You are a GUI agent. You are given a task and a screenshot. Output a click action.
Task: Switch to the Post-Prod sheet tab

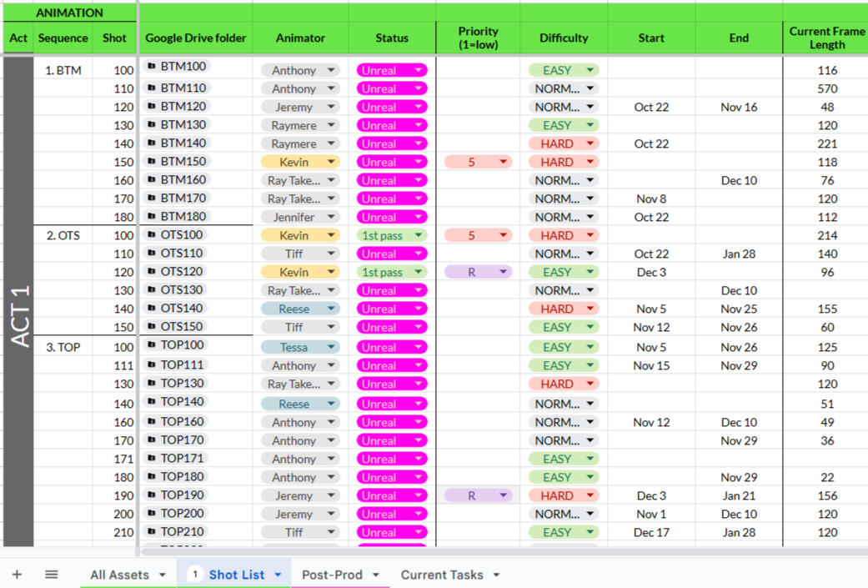click(x=331, y=575)
